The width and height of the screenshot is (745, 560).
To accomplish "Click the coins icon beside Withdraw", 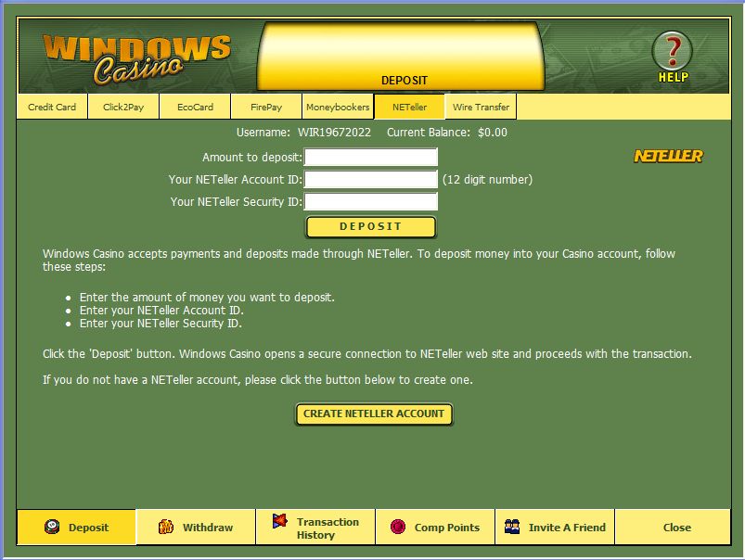I will point(166,527).
